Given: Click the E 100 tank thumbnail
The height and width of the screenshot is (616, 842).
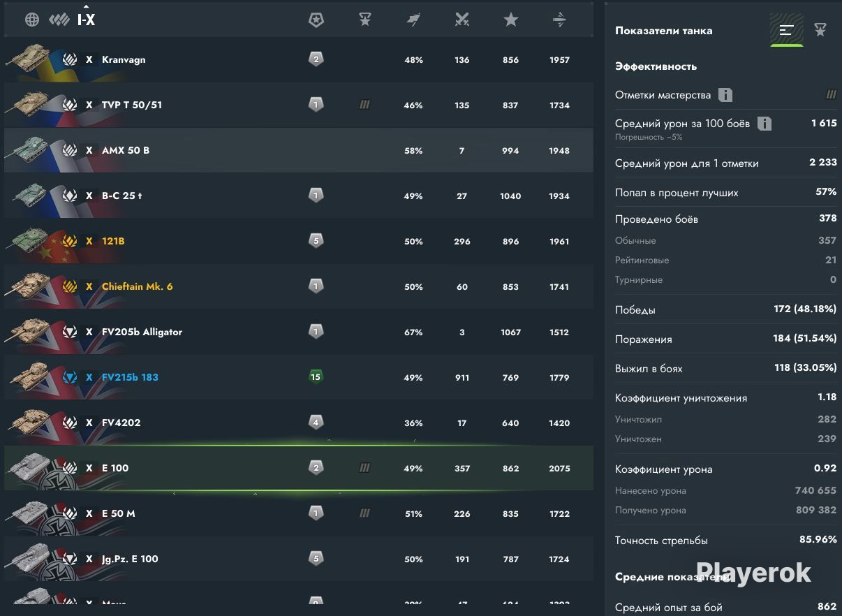Looking at the screenshot, I should [x=29, y=466].
